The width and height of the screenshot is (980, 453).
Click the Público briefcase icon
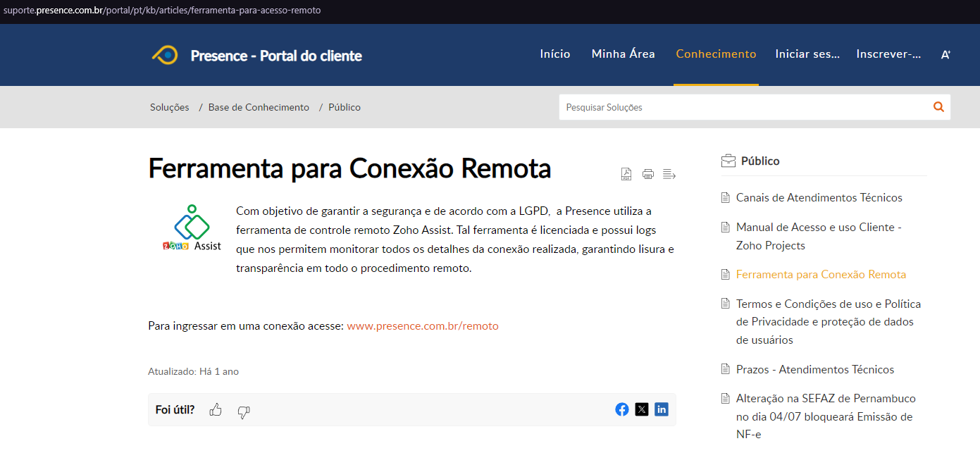pos(728,161)
